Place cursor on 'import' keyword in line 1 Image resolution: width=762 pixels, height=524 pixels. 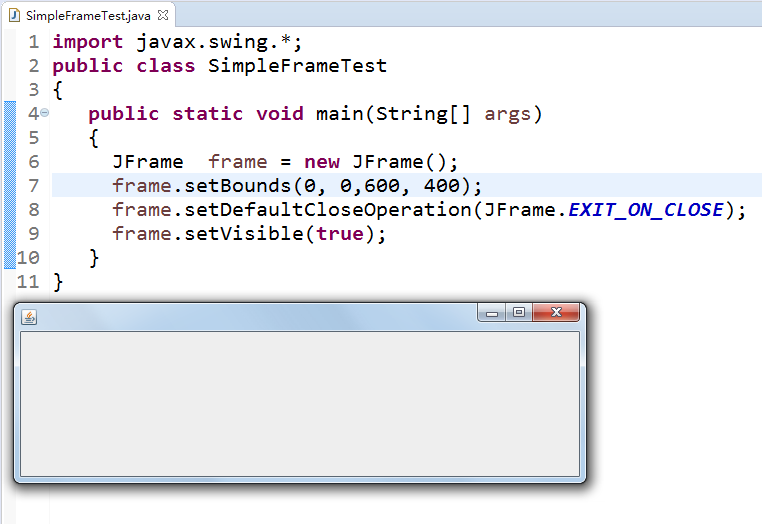pos(87,42)
